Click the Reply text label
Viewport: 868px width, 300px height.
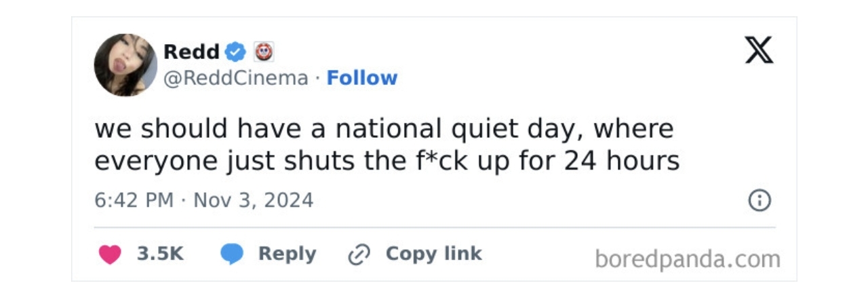pyautogui.click(x=287, y=255)
